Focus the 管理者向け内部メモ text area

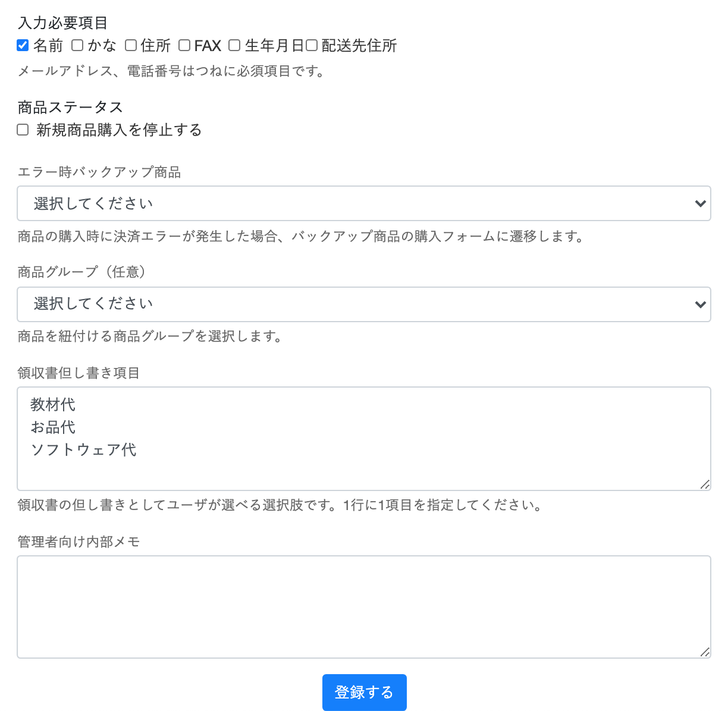[x=363, y=606]
